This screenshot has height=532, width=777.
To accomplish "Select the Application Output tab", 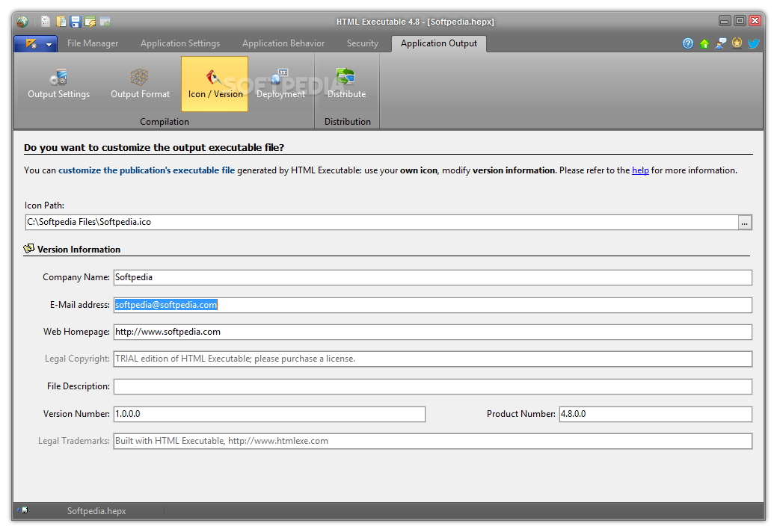I will pyautogui.click(x=438, y=43).
